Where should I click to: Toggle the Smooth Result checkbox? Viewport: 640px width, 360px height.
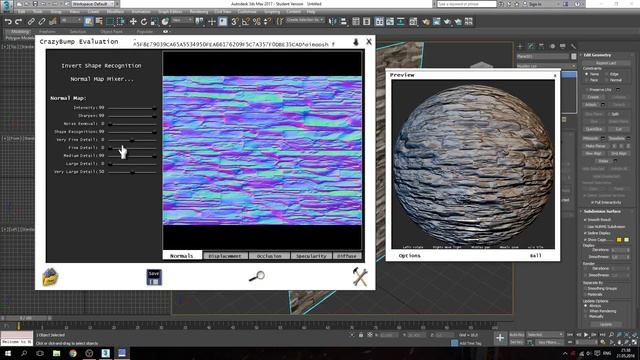click(x=585, y=220)
